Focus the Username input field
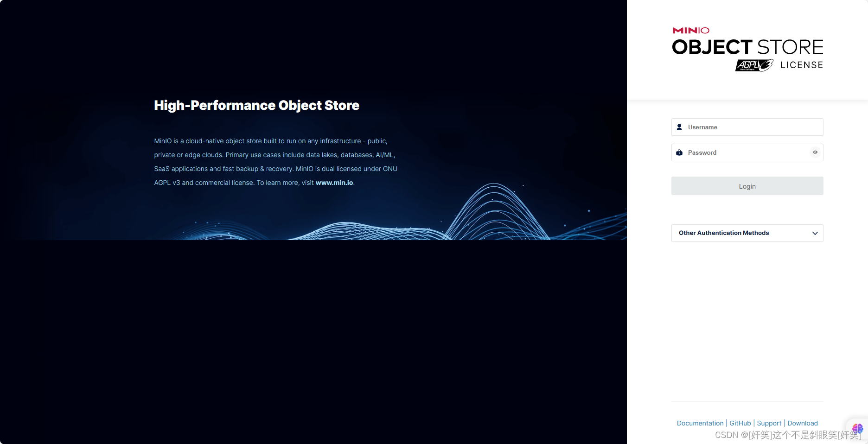Screen dimensions: 868x444 click(747, 127)
